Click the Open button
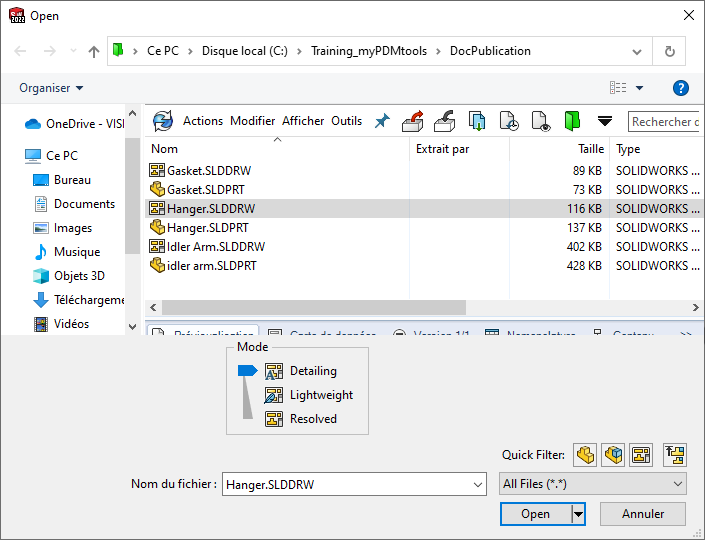The image size is (705, 540). pyautogui.click(x=535, y=514)
